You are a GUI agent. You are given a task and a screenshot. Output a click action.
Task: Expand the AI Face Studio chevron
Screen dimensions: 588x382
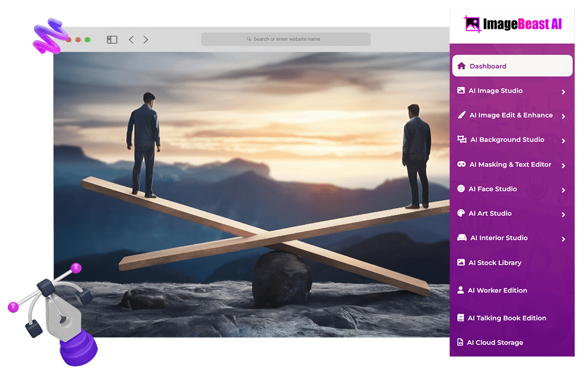[563, 190]
